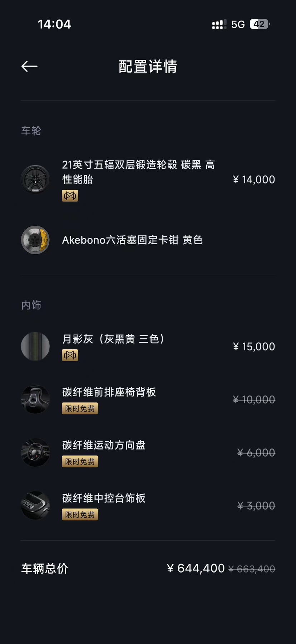This screenshot has height=644, width=296.
Task: Tap the 内饰 section header
Action: click(31, 305)
